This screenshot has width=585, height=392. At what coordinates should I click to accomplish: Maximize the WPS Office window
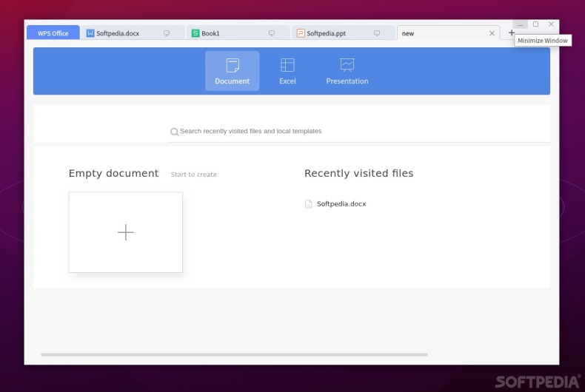coord(536,24)
